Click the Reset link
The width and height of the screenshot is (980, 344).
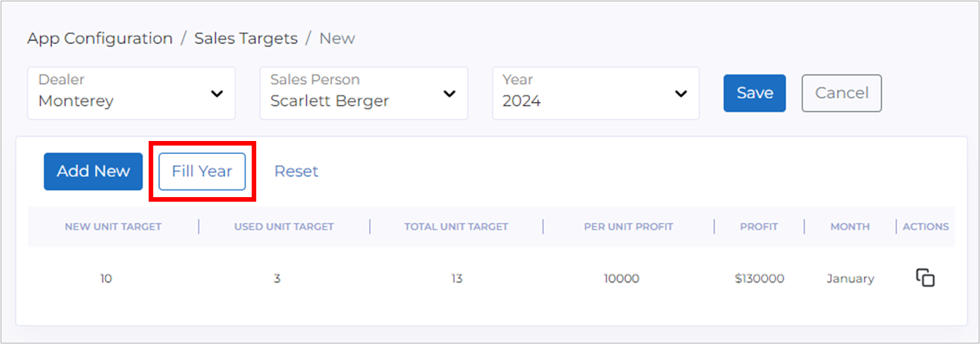click(296, 171)
